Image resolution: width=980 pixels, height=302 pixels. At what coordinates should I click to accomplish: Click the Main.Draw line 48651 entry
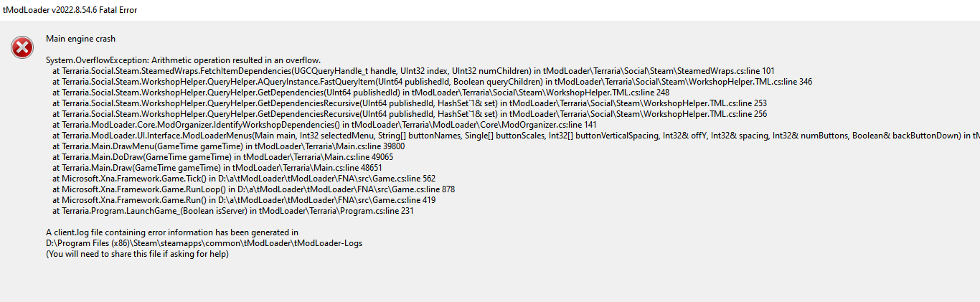point(217,168)
